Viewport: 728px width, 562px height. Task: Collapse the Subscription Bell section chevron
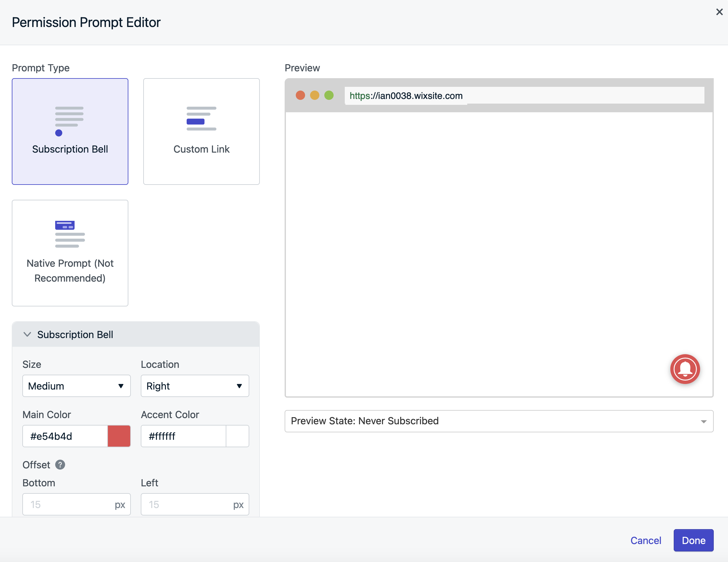(x=27, y=334)
